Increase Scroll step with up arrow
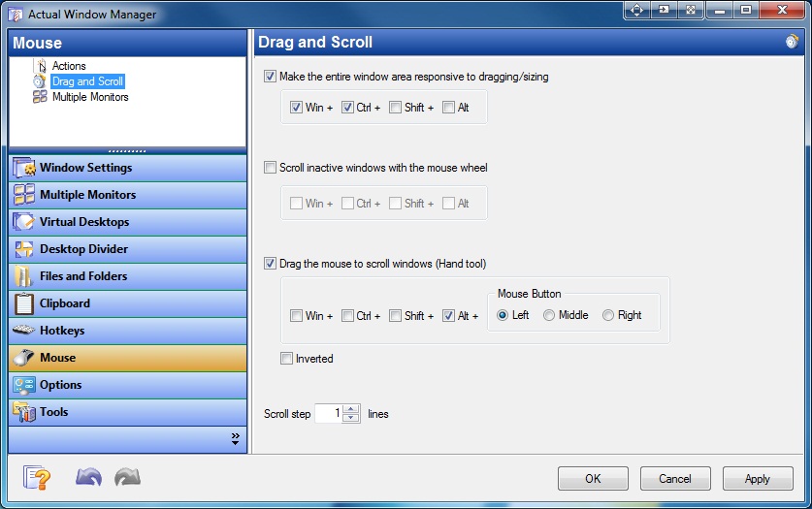 point(351,408)
